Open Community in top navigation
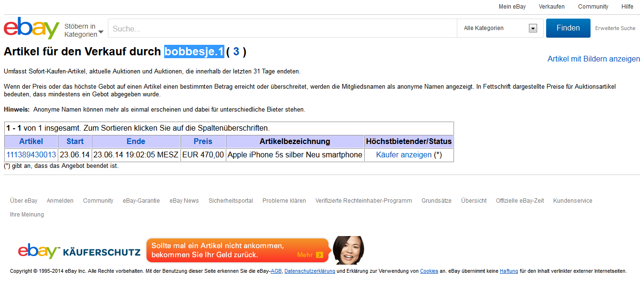The image size is (644, 299). 593,7
